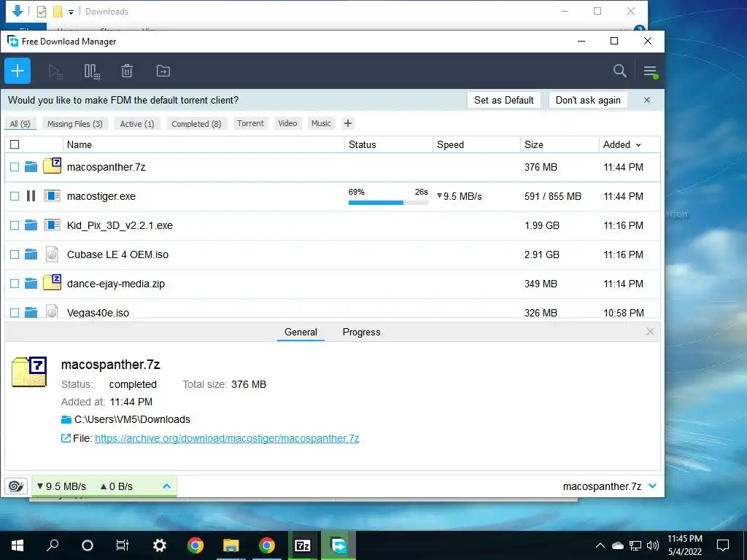This screenshot has height=560, width=747.
Task: Toggle the select-all checkbox in header
Action: tap(15, 144)
